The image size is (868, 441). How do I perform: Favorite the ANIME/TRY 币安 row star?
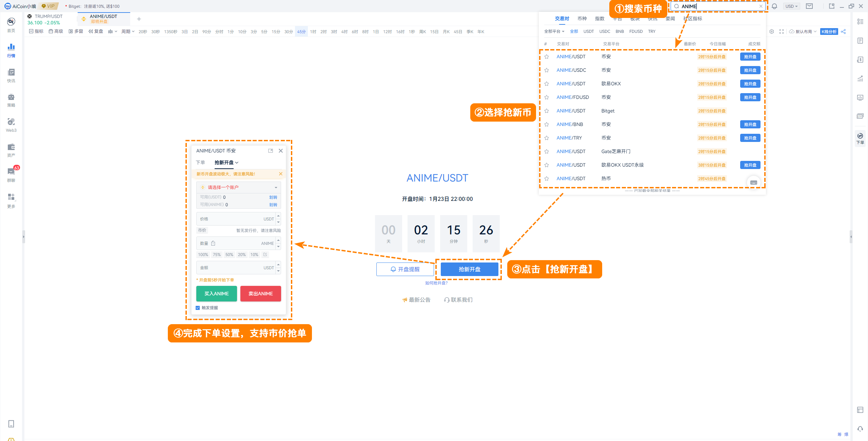[x=547, y=138]
